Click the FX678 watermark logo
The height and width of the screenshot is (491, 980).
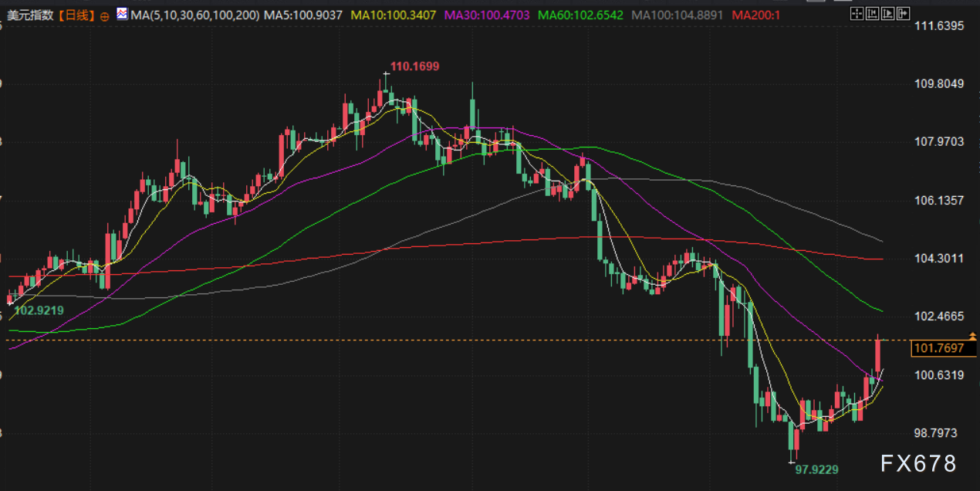point(918,463)
